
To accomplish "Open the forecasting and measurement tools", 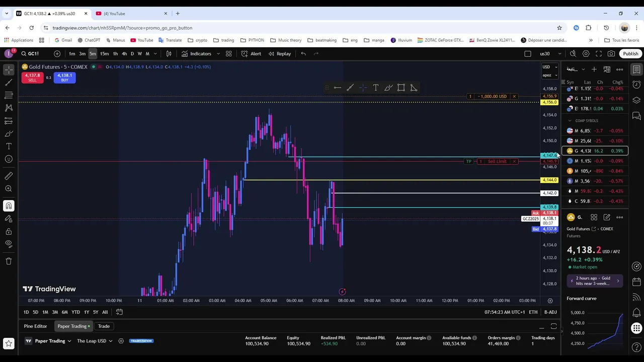I will click(9, 121).
